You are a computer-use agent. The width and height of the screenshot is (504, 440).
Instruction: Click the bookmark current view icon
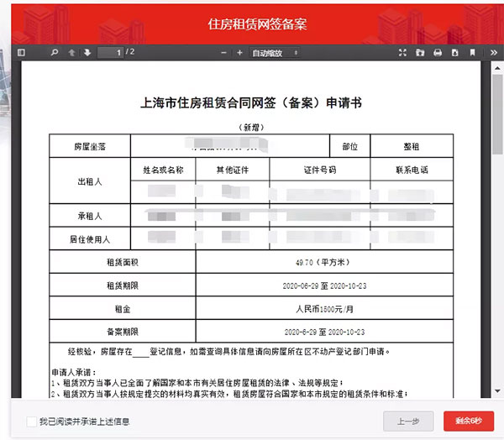[x=472, y=53]
